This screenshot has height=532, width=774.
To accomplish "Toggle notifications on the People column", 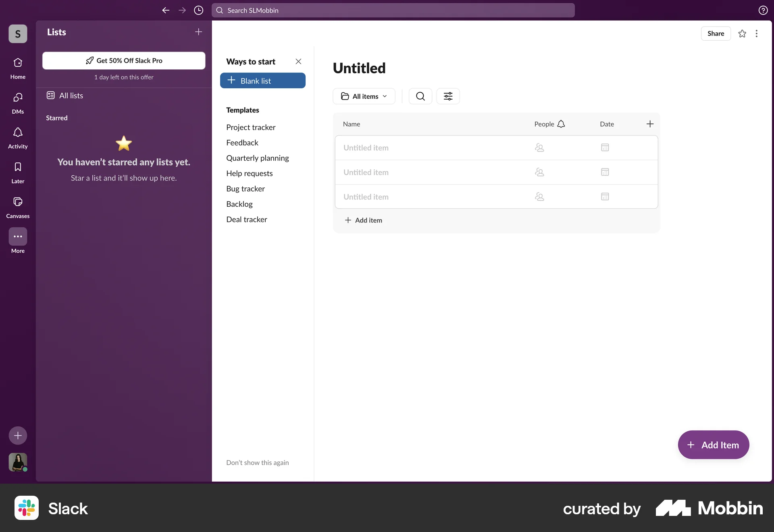I will 561,124.
